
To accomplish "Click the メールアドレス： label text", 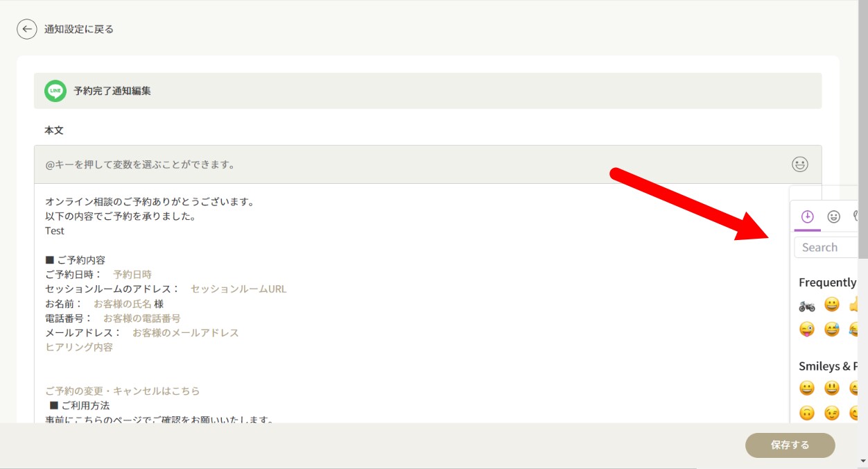I will tap(83, 333).
